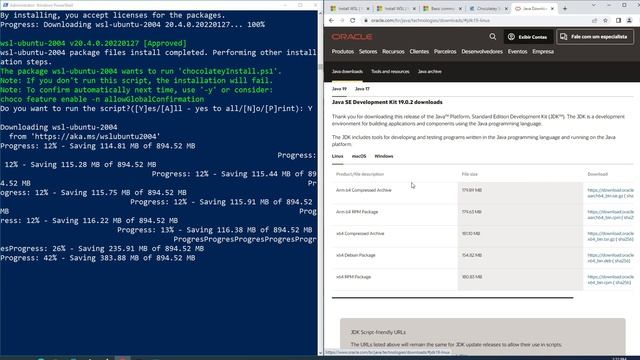Viewport: 640px width, 360px height.
Task: Click the browser forward arrow
Action: pos(342,20)
